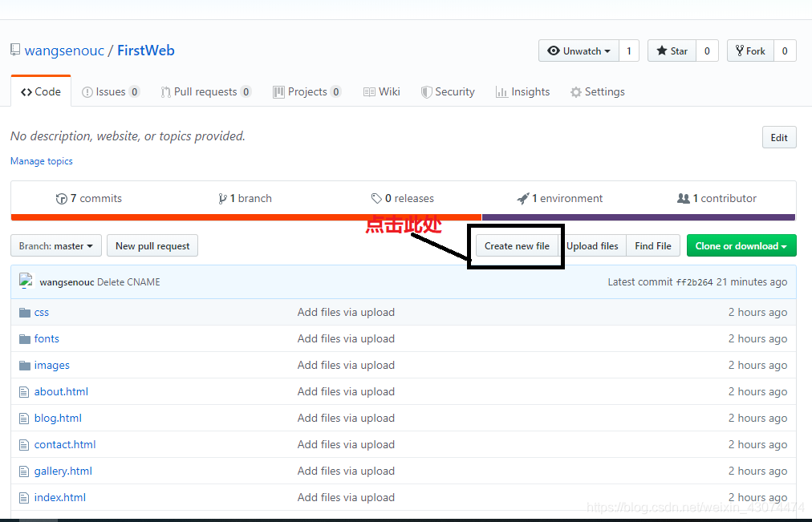Click the about.html file icon
This screenshot has width=812, height=522.
24,392
